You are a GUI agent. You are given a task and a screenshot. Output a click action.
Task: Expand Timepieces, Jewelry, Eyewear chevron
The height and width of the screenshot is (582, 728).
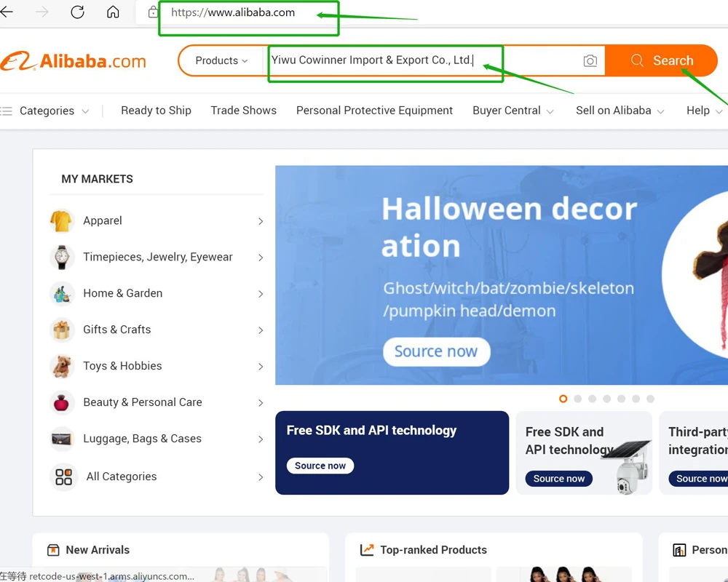[x=261, y=258]
